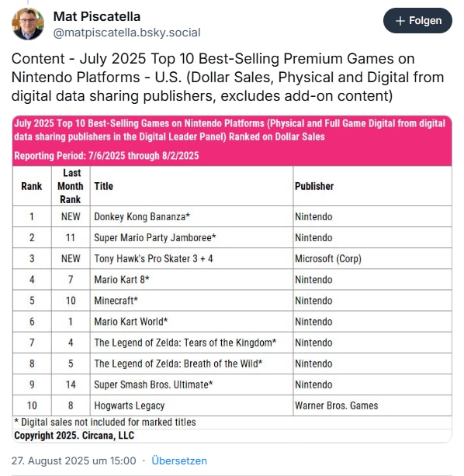464x476 pixels.
Task: Follow Mat Piscatella with Folgen button
Action: pos(417,21)
